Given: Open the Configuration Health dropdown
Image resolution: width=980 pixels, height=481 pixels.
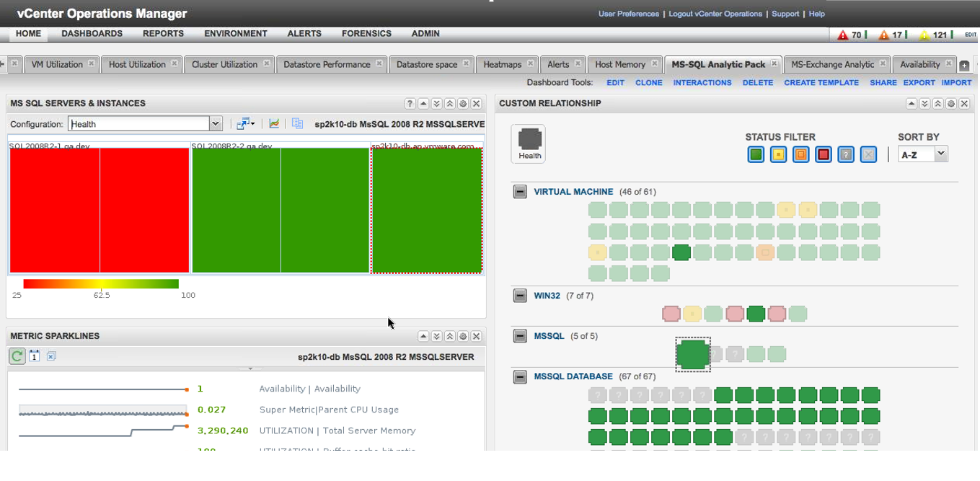Looking at the screenshot, I should [x=215, y=124].
